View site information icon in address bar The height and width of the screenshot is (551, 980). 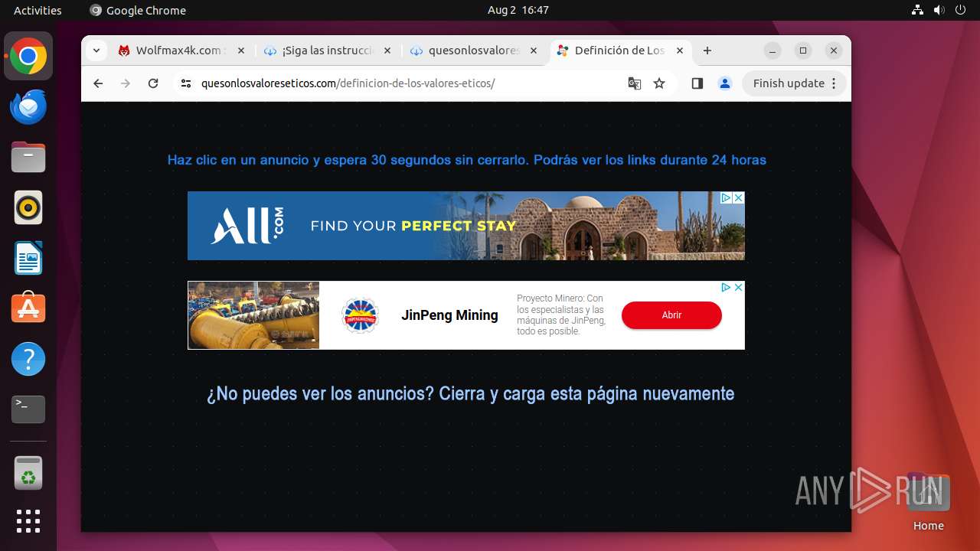[186, 83]
